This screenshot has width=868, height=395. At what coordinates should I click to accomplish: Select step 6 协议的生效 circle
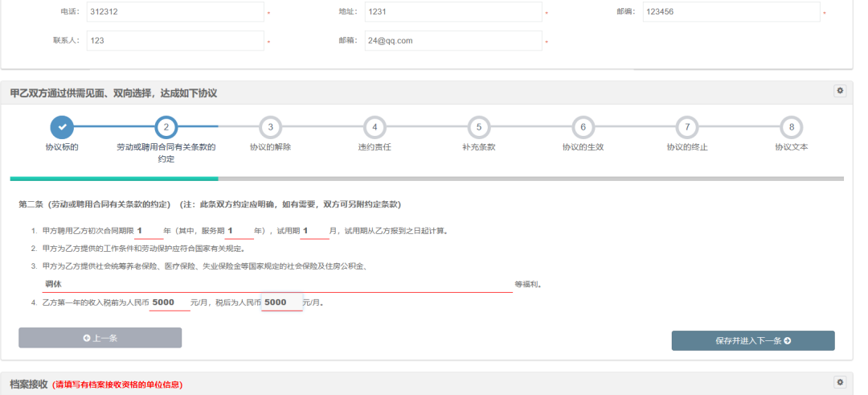[583, 127]
